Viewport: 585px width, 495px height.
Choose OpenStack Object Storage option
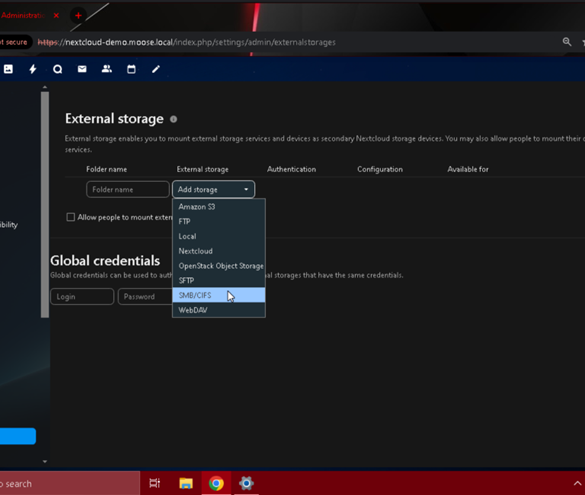coord(219,266)
